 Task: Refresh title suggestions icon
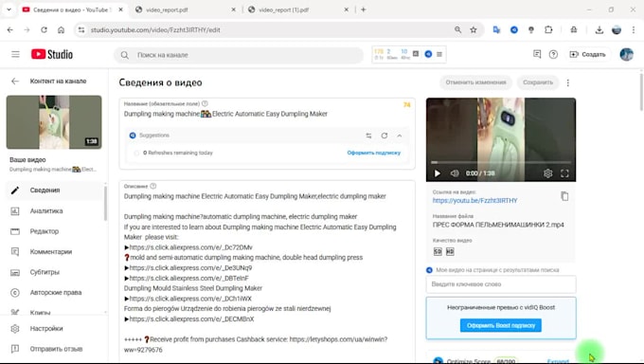384,136
